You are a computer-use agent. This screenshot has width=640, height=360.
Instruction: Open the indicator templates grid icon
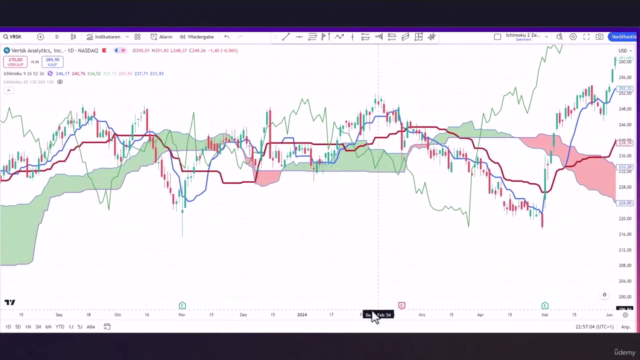coord(138,37)
